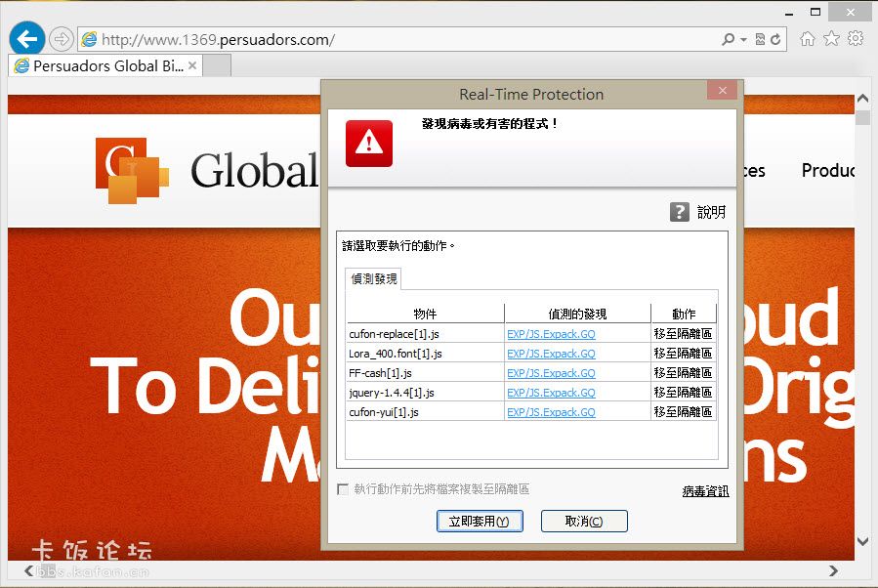Click the search magnifier icon in address bar

coord(728,39)
